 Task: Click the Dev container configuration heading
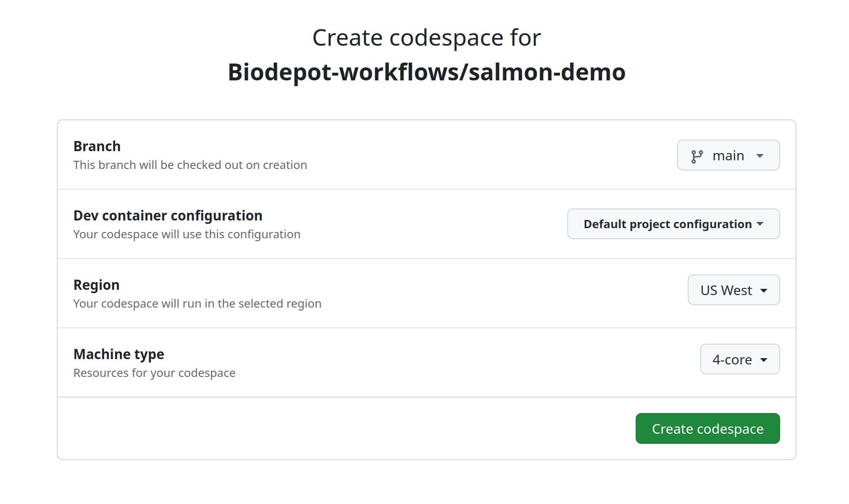(168, 215)
